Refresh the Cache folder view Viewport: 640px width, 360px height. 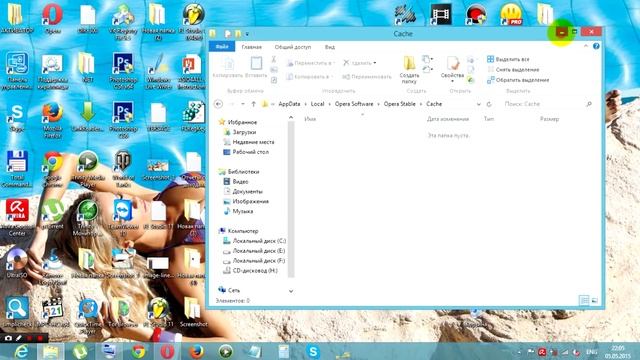(489, 104)
